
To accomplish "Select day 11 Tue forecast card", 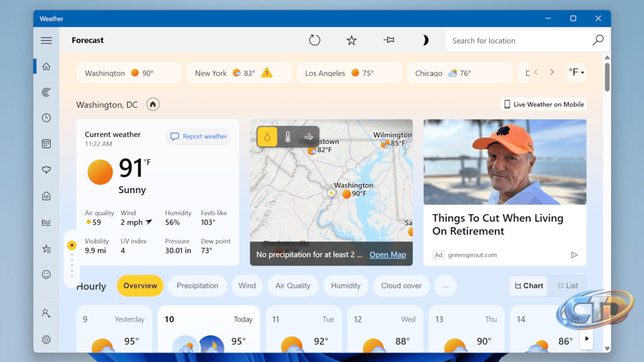I will (x=304, y=328).
